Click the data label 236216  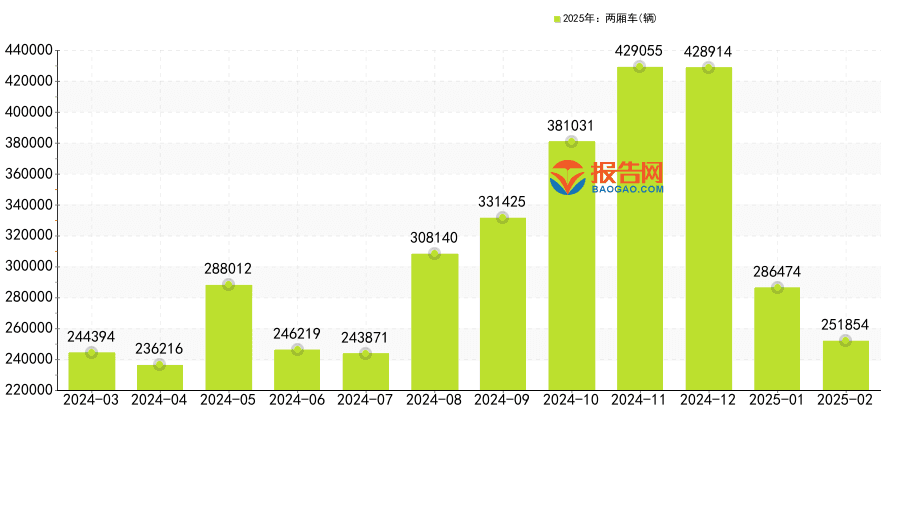(159, 349)
